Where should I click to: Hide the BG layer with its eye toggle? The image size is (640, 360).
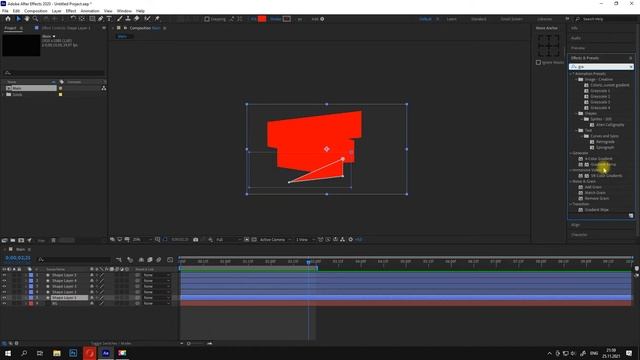click(x=4, y=304)
